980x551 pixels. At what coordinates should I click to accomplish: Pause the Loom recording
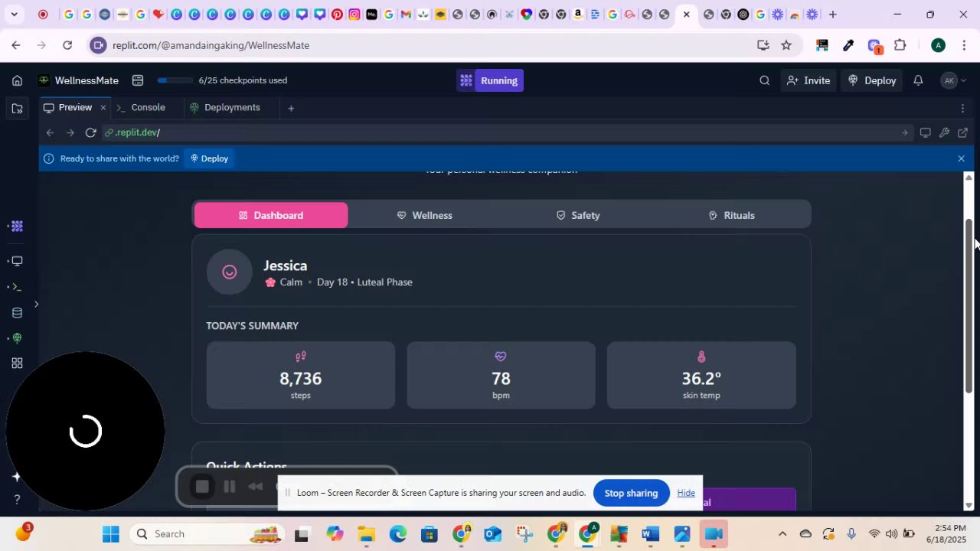pyautogui.click(x=229, y=487)
